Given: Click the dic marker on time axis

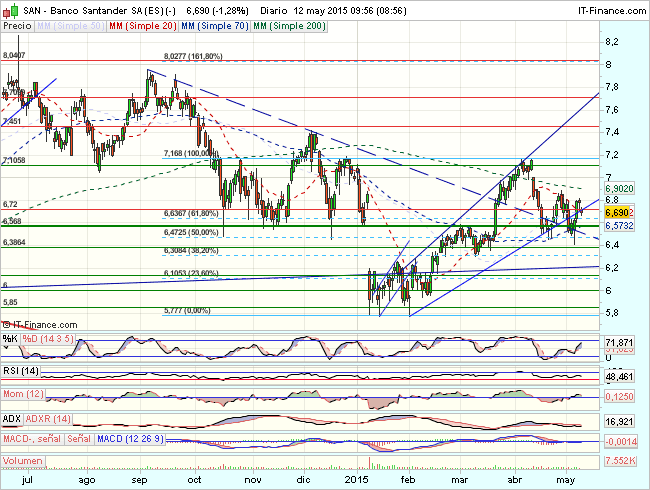Looking at the screenshot, I should [303, 480].
